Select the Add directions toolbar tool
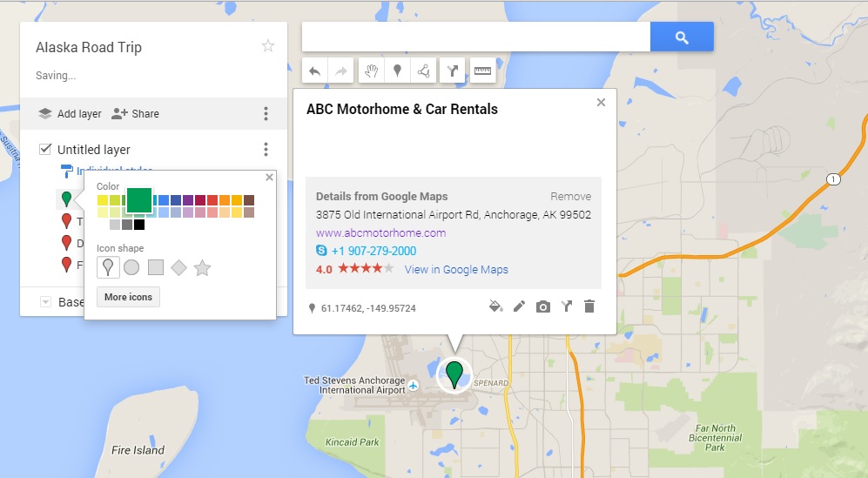 point(452,71)
